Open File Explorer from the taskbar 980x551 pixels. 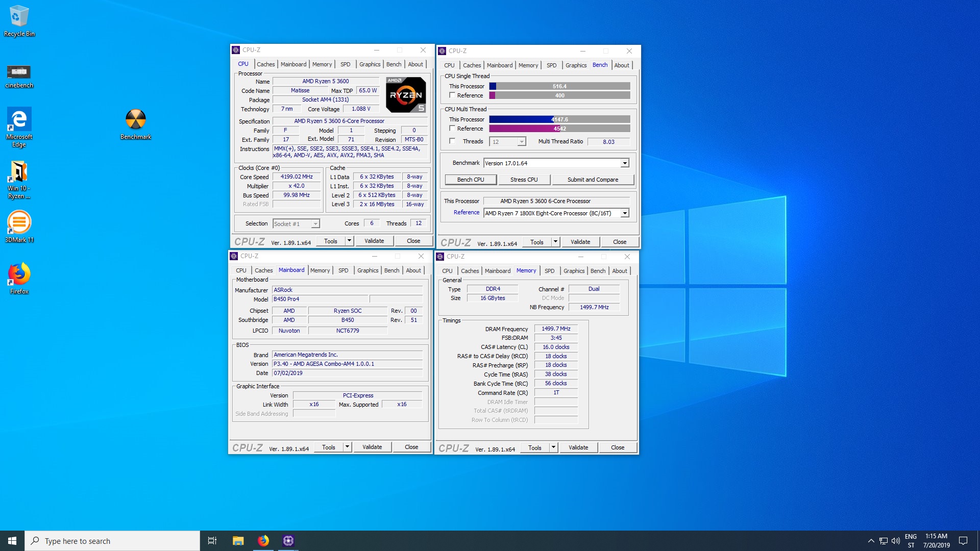pyautogui.click(x=238, y=541)
